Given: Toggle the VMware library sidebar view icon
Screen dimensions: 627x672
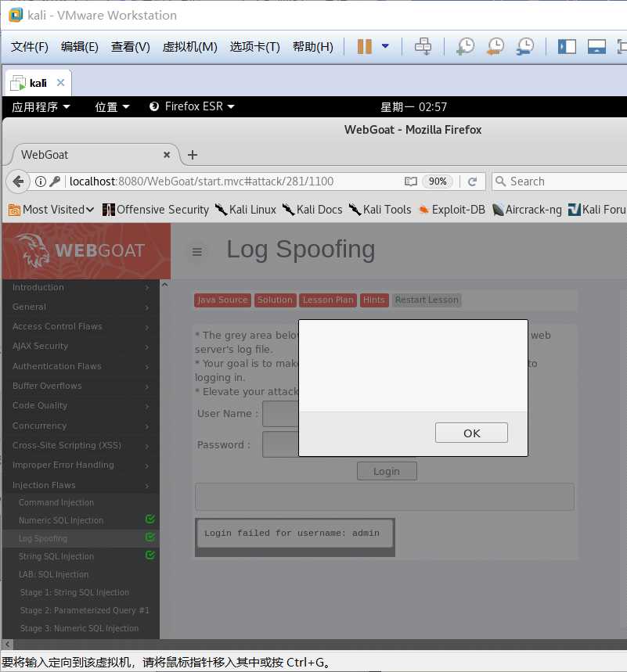Looking at the screenshot, I should 567,46.
